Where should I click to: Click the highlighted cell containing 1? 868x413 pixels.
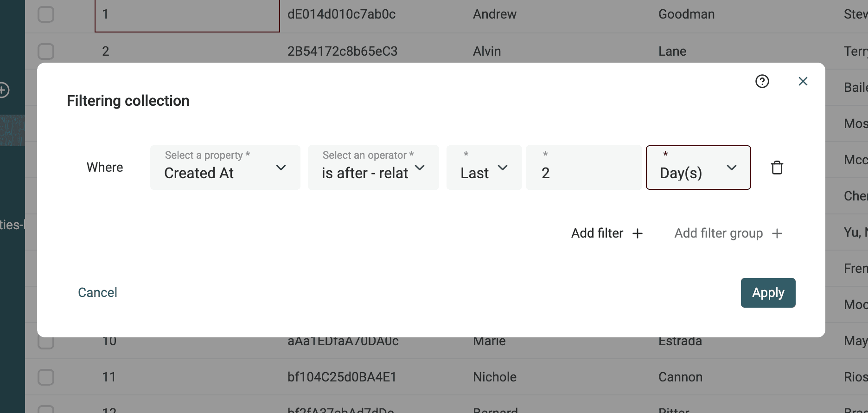[x=187, y=15]
